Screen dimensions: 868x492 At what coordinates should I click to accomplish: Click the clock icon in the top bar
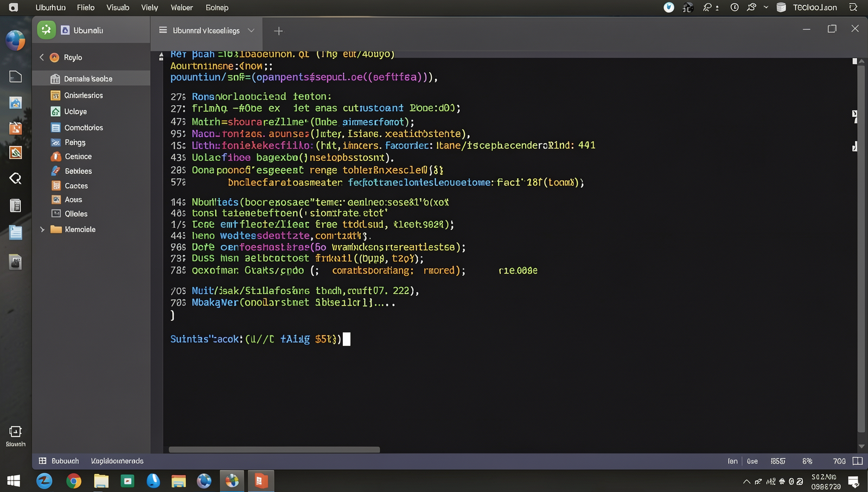pyautogui.click(x=735, y=7)
